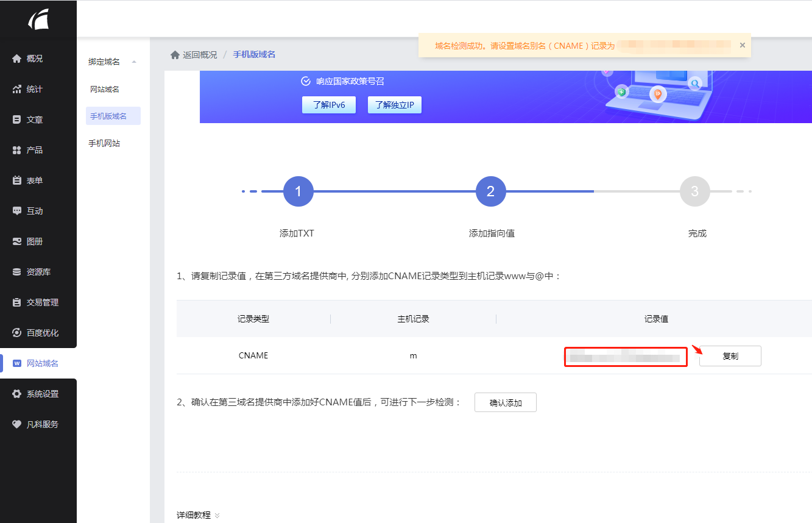Click 确认添加 to confirm adding

coord(505,402)
